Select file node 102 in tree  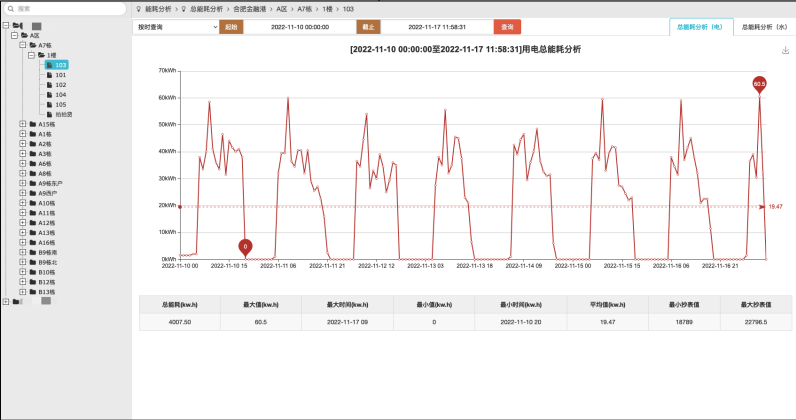point(61,85)
